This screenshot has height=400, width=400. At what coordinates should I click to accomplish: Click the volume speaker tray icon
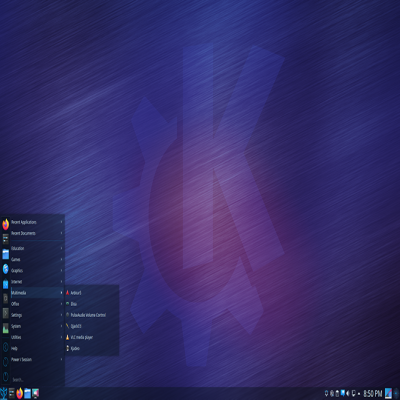pos(348,394)
